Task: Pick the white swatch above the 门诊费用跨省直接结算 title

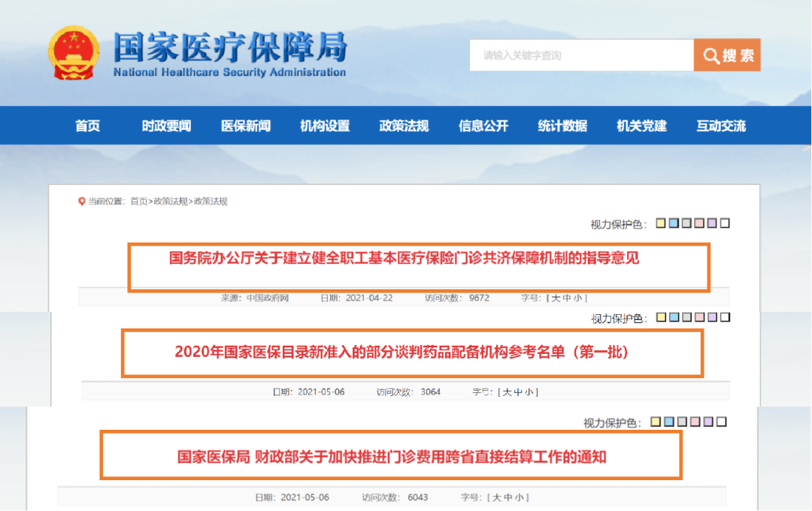Action: pos(721,422)
